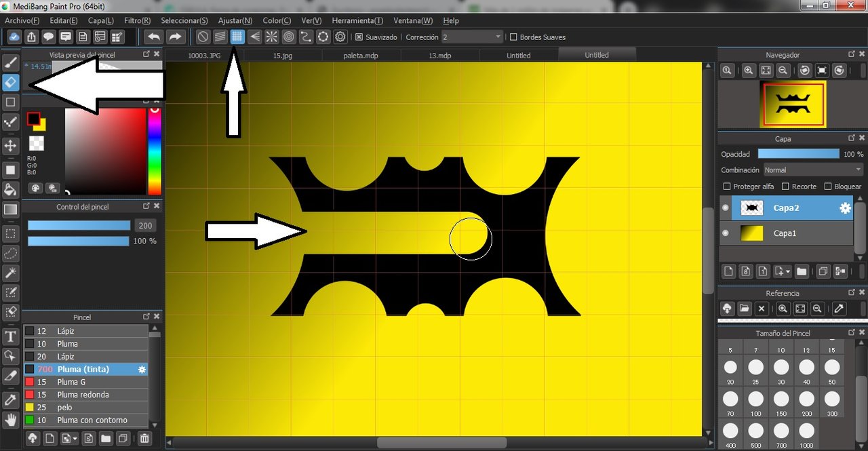Select brush size 25 preset
This screenshot has height=451, width=868.
756,372
